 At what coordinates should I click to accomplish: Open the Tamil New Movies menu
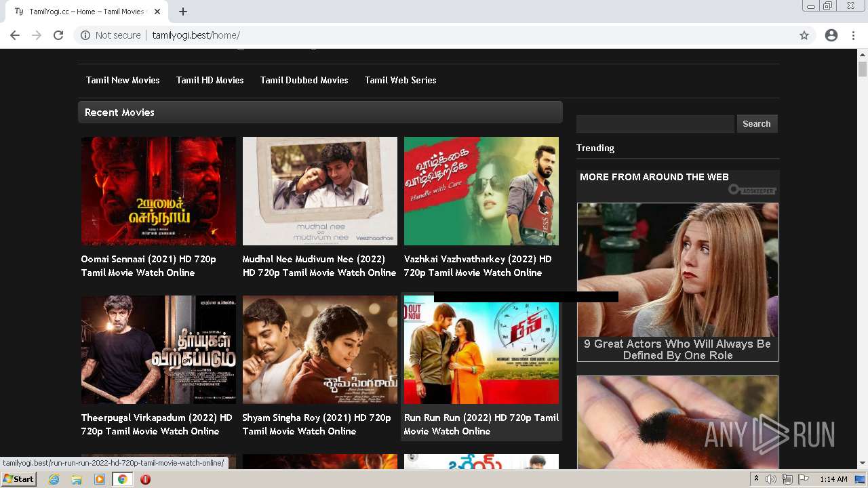pos(123,80)
